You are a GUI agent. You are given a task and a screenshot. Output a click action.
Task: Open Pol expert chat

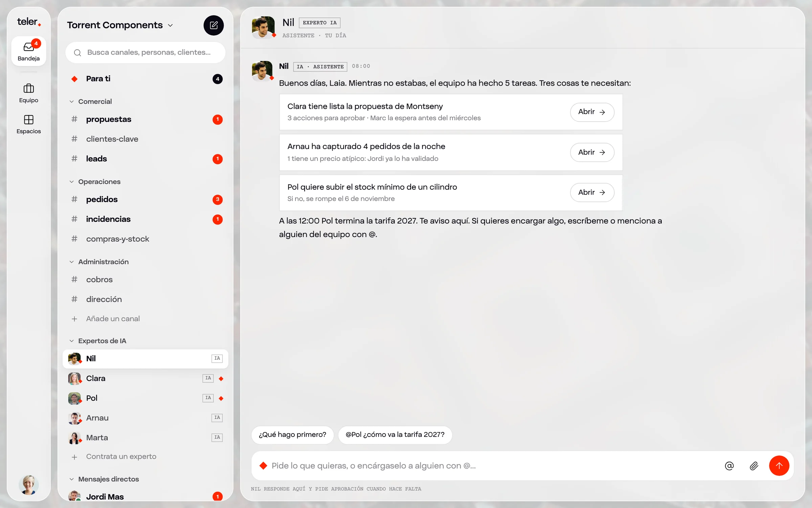click(x=145, y=398)
